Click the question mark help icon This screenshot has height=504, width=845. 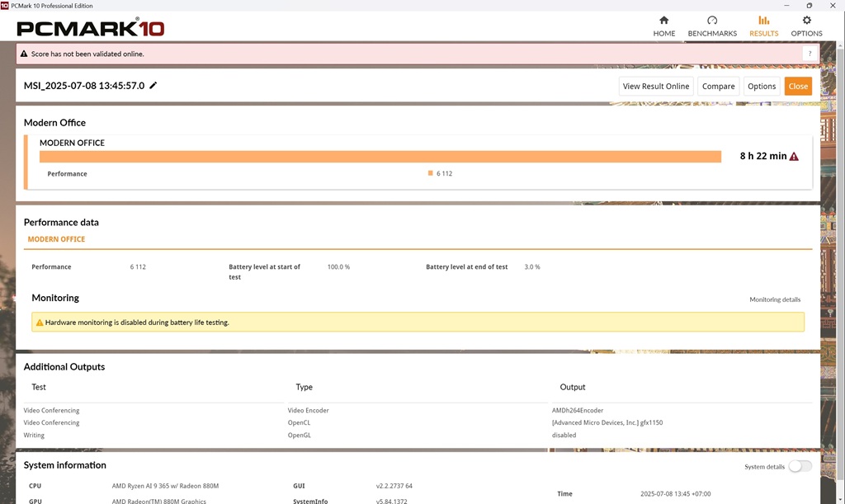pyautogui.click(x=810, y=54)
